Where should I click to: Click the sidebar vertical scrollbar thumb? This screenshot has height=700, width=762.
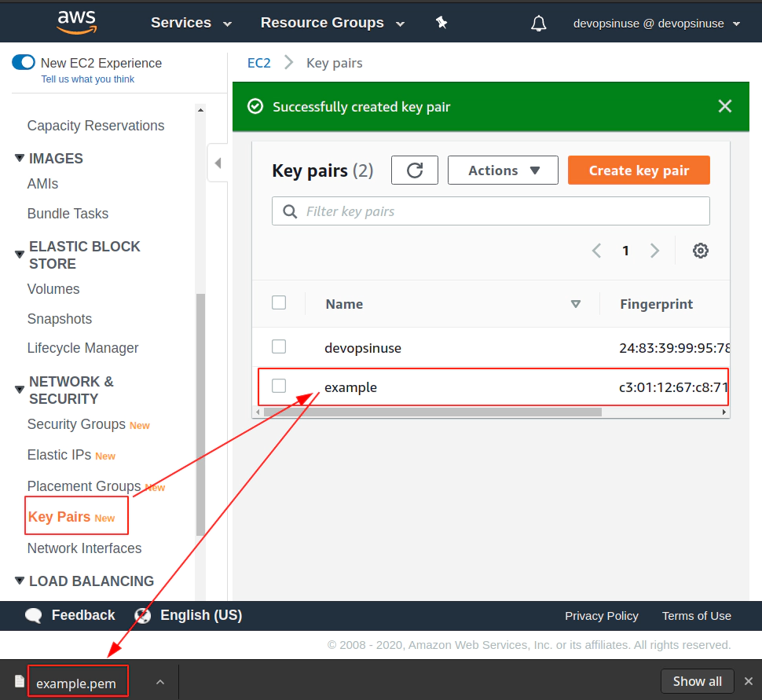(x=200, y=414)
